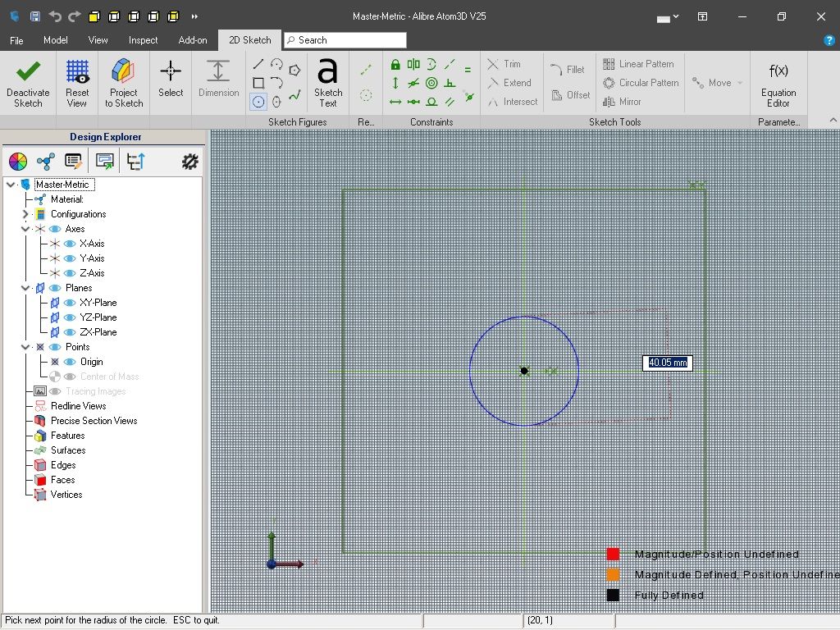Select the Ellipse sketch tool
This screenshot has width=840, height=630.
click(x=276, y=102)
